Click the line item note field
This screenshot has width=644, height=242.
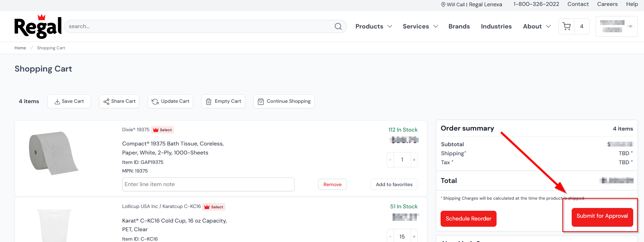208,184
